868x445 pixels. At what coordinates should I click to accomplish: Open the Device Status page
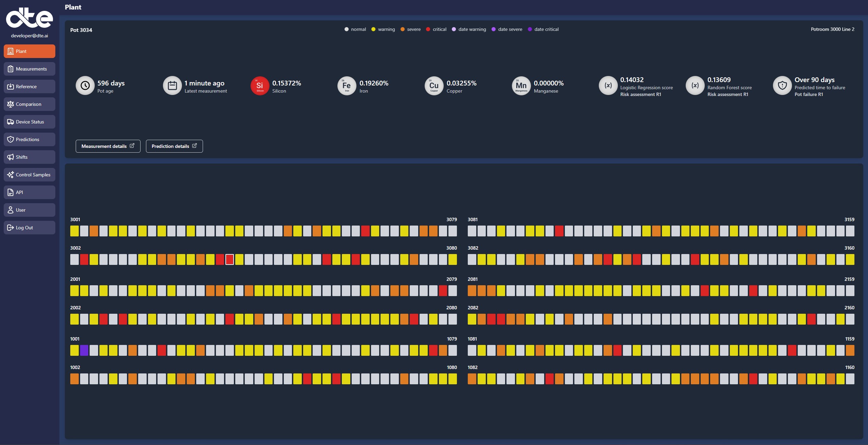coord(30,122)
